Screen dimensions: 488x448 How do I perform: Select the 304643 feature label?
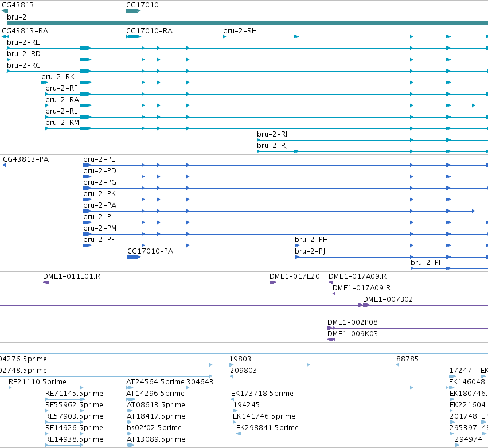pos(200,382)
